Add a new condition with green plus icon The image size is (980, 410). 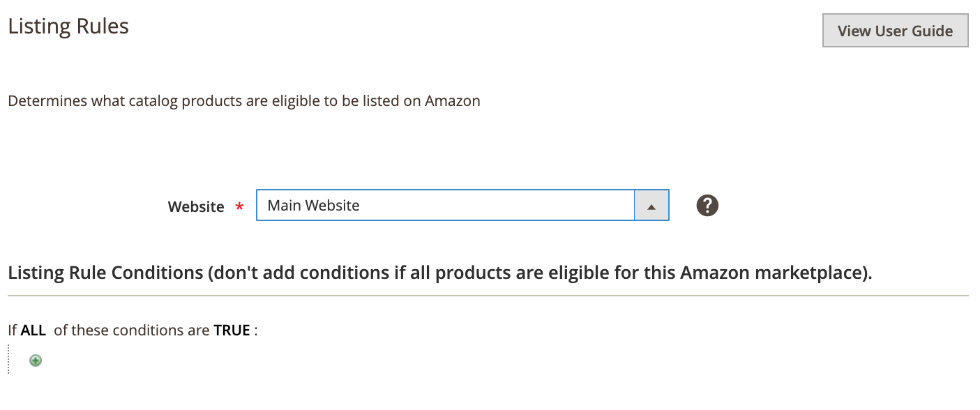(36, 360)
